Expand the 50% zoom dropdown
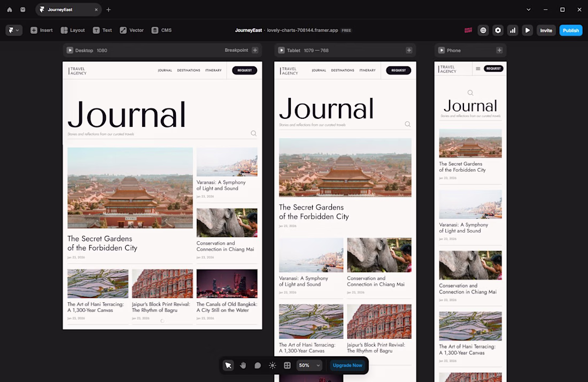Image resolution: width=588 pixels, height=382 pixels. (310, 365)
